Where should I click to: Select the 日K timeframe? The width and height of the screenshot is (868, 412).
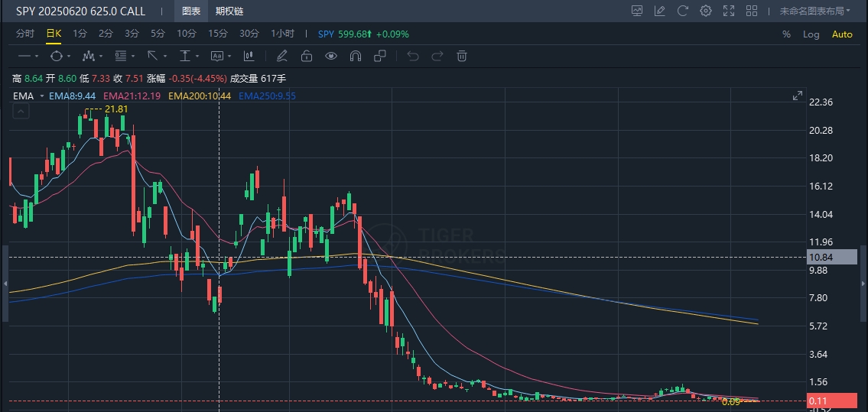pos(54,34)
